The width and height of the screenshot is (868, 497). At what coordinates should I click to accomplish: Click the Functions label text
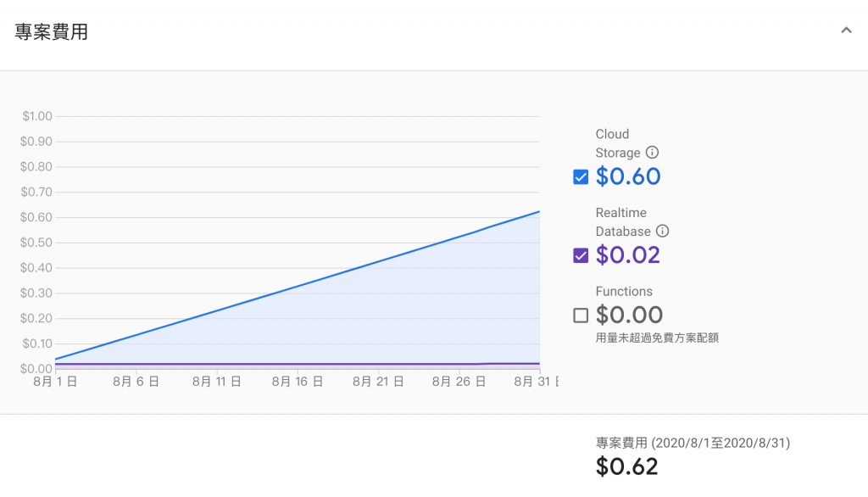click(x=624, y=292)
